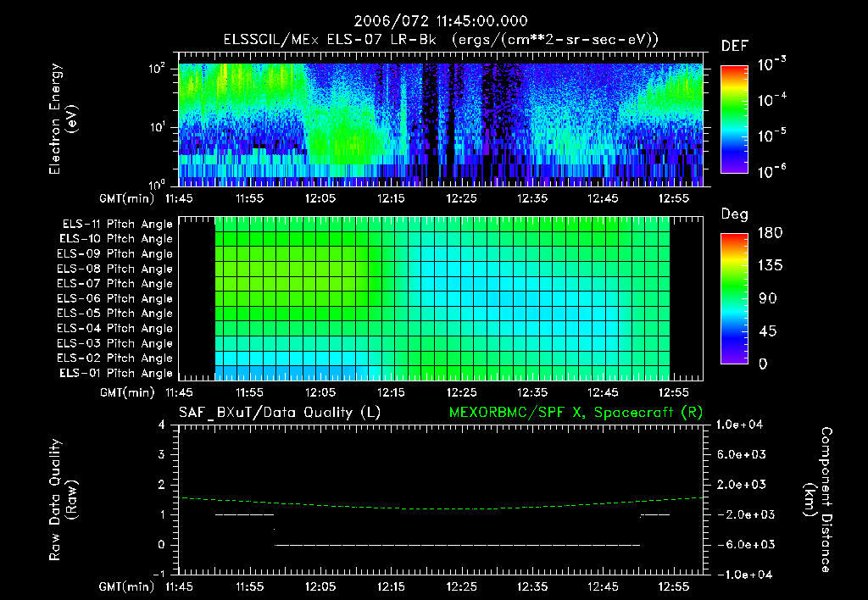868x600 pixels.
Task: Click the 'SAF_BXuT/Data Quality (L)' legend title
Action: pos(280,413)
